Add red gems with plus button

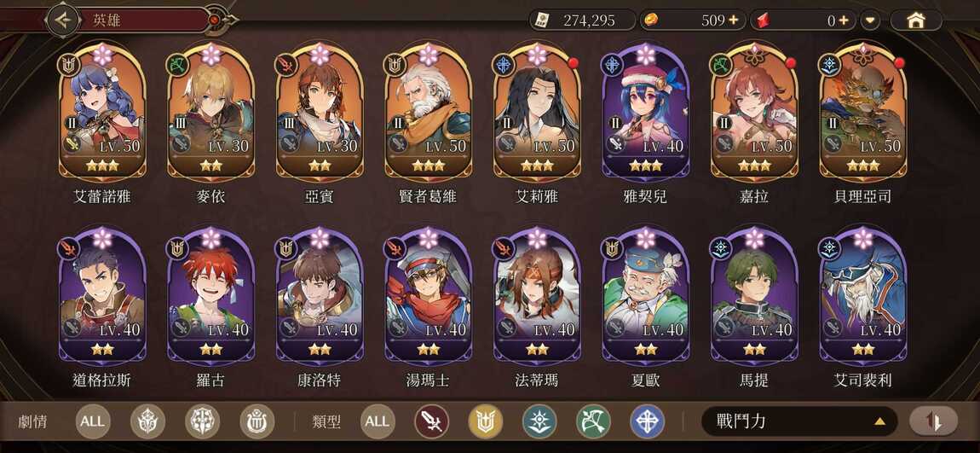click(x=843, y=20)
